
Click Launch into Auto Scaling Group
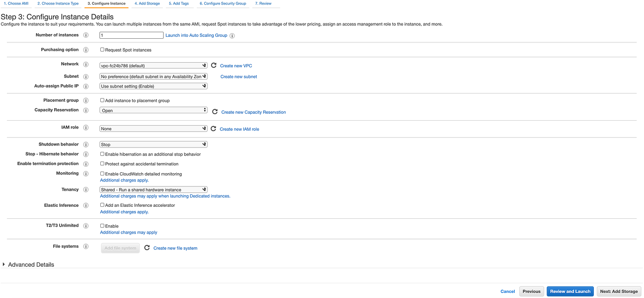pyautogui.click(x=196, y=35)
